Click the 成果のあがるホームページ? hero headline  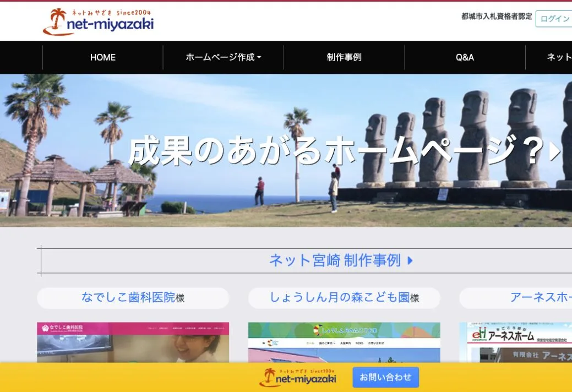point(336,150)
